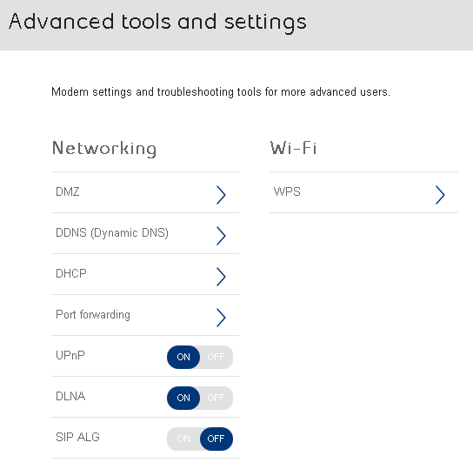Image resolution: width=473 pixels, height=476 pixels.
Task: Click the Networking section heading
Action: pos(104,149)
